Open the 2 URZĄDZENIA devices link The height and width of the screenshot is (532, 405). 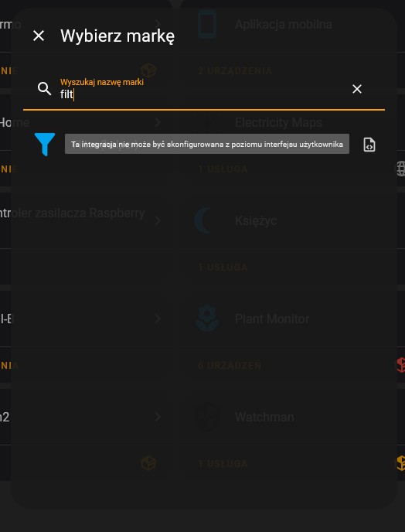point(235,71)
